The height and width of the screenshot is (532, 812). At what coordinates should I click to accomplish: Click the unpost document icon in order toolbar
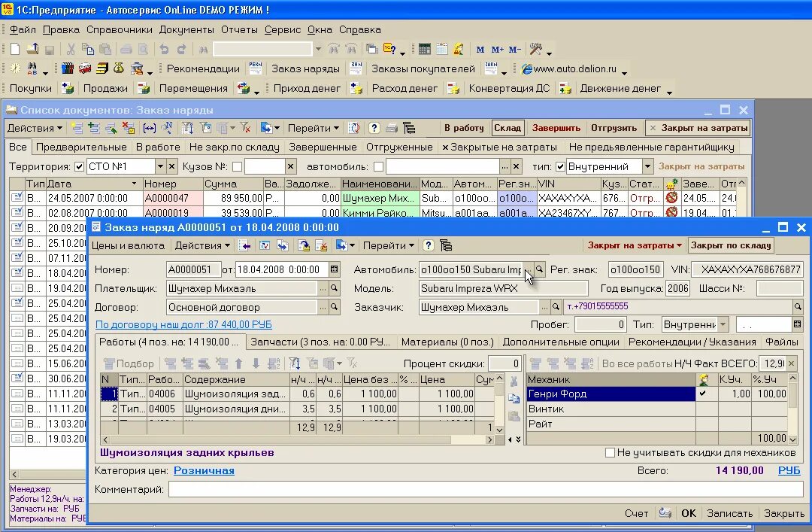coord(321,245)
